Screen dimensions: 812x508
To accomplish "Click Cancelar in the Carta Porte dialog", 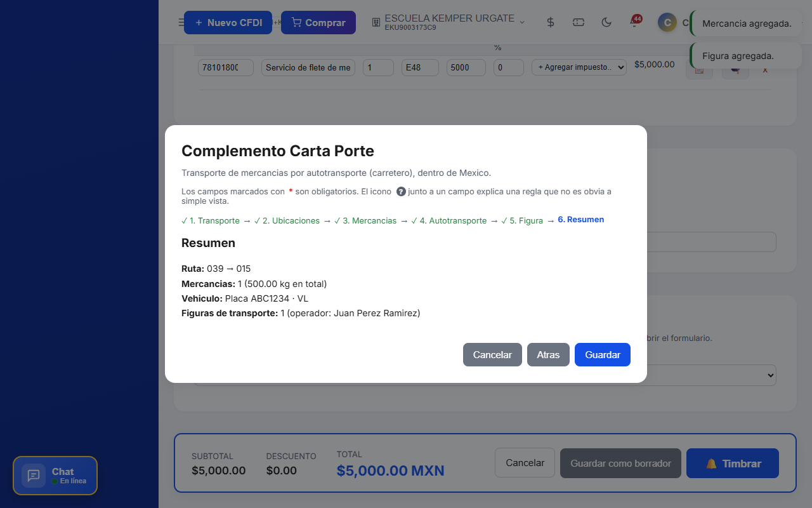I will tap(492, 355).
